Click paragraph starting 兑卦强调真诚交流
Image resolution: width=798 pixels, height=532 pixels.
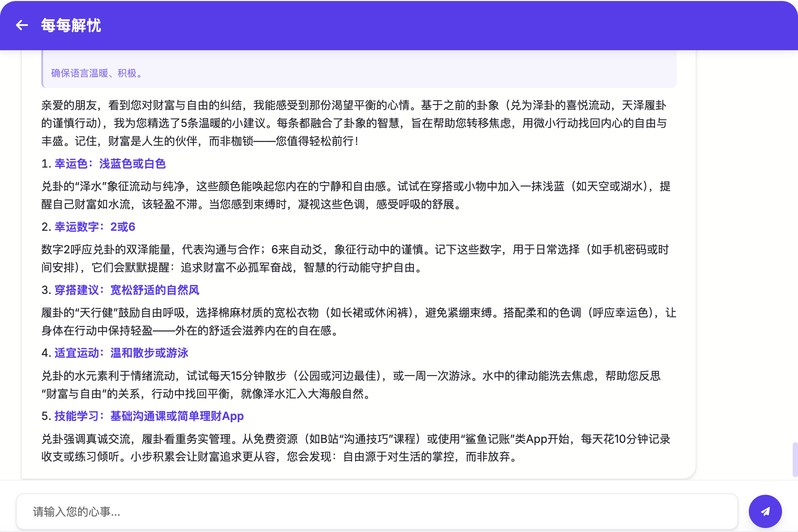(356, 448)
